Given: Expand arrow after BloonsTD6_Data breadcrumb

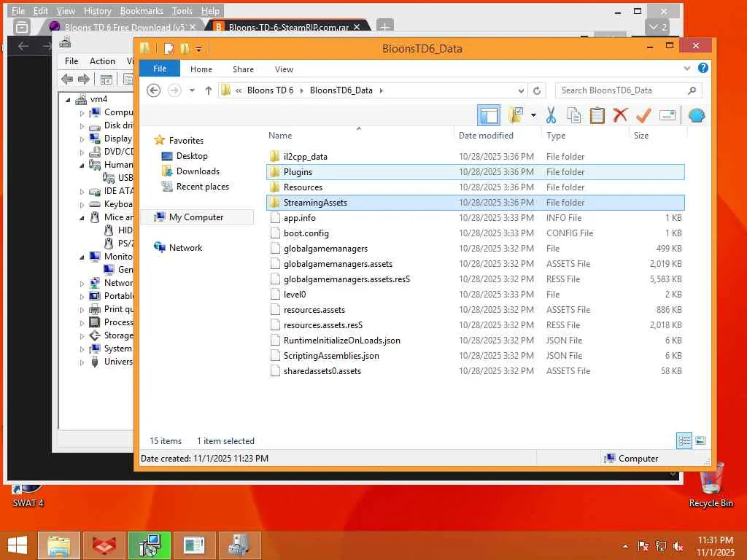Looking at the screenshot, I should tap(381, 90).
